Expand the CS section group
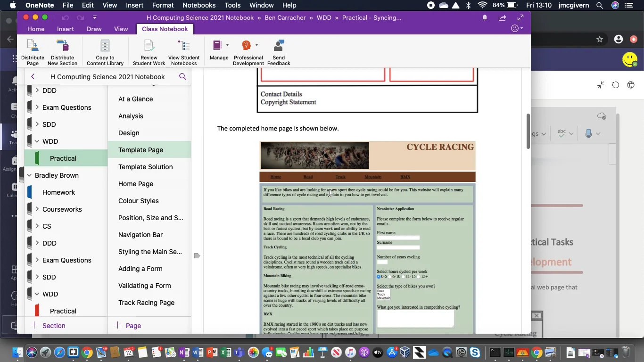The width and height of the screenshot is (644, 362). [x=37, y=226]
